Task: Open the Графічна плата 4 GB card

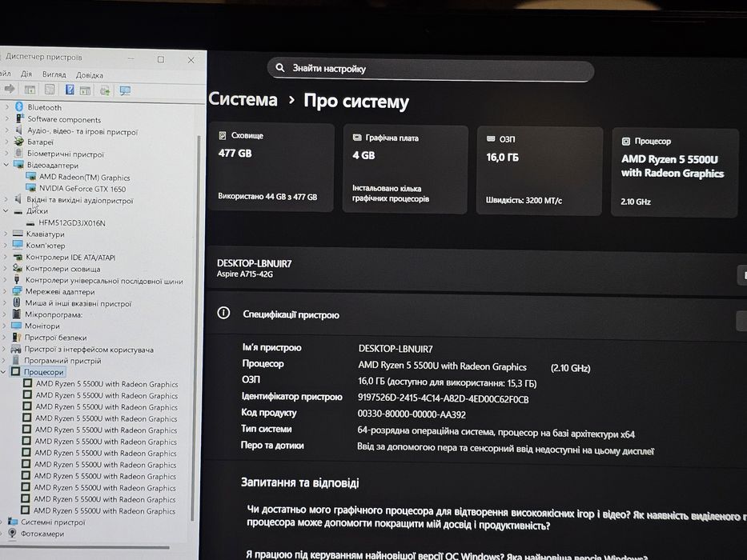Action: click(405, 169)
